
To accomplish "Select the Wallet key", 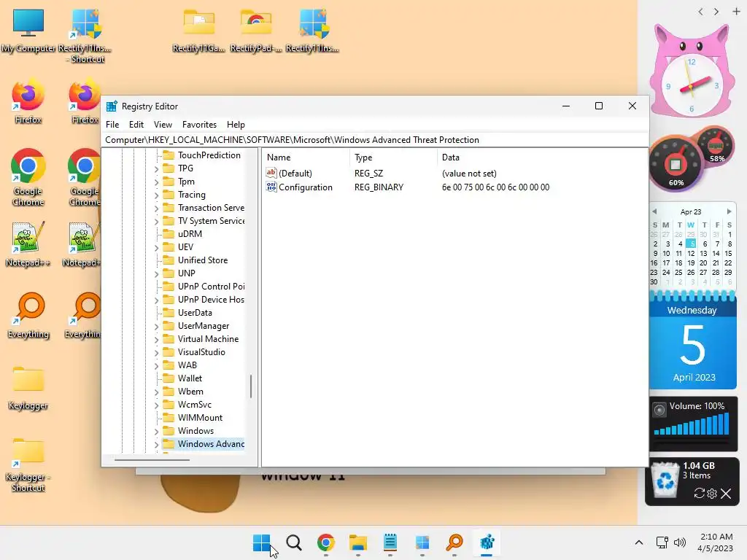I will point(190,378).
